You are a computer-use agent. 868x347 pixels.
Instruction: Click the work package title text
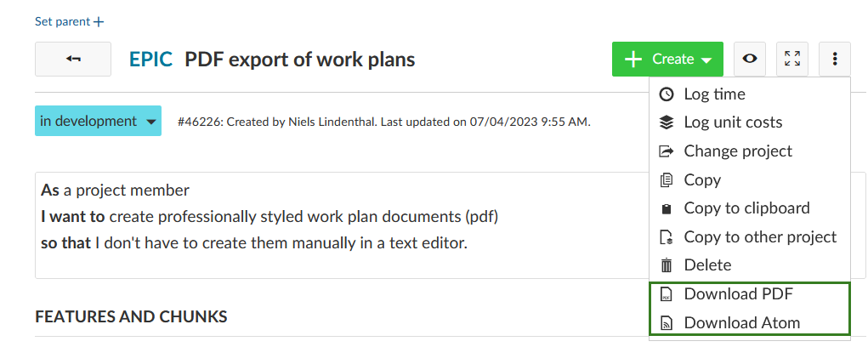tap(299, 60)
